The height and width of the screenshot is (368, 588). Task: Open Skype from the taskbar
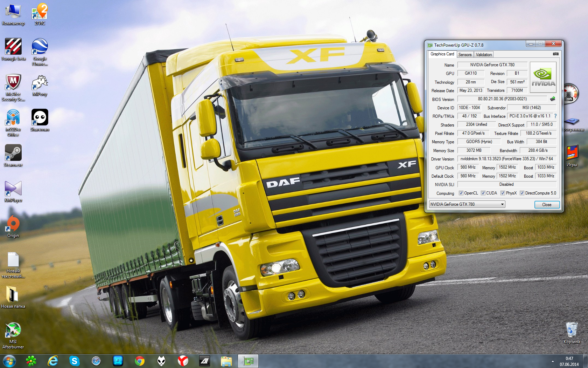[x=75, y=361]
